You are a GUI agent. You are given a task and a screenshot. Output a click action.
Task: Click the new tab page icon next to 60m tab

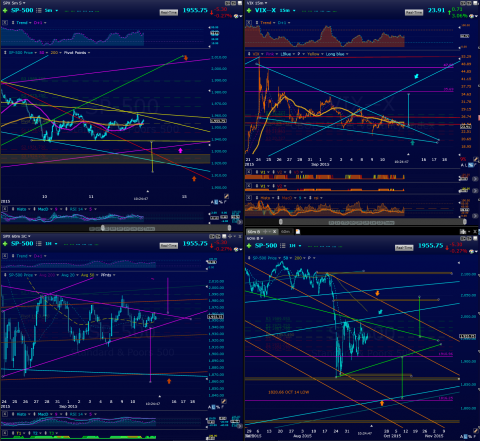pyautogui.click(x=298, y=232)
